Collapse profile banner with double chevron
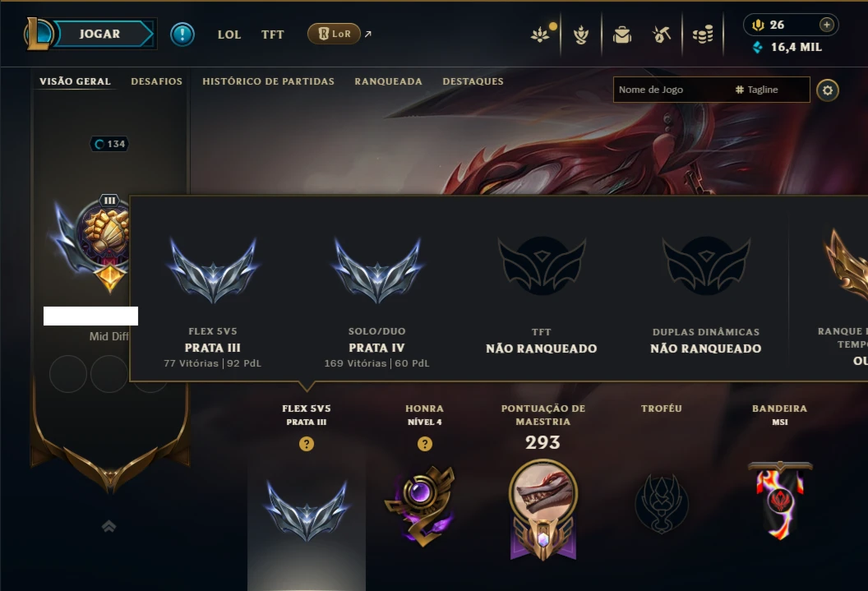Image resolution: width=868 pixels, height=591 pixels. coord(109,526)
